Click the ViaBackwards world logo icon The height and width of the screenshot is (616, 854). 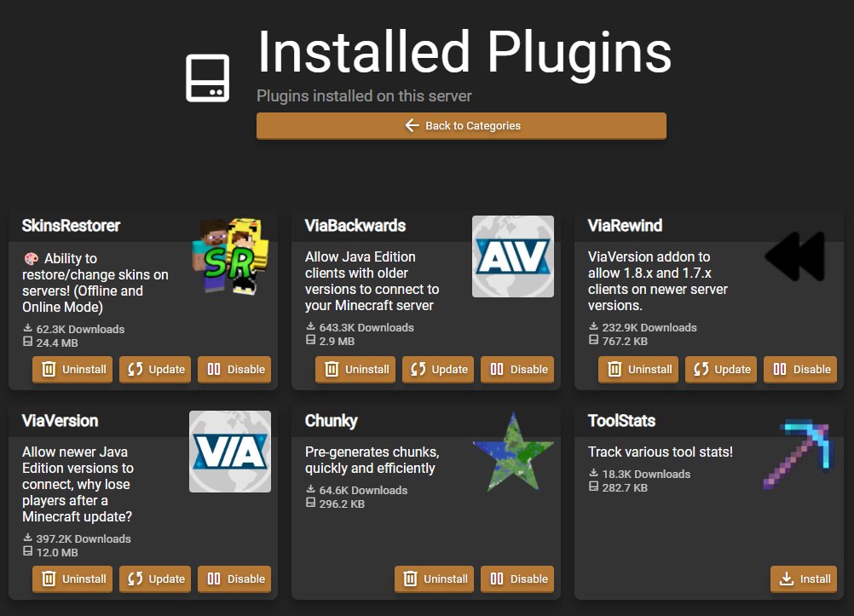tap(512, 256)
